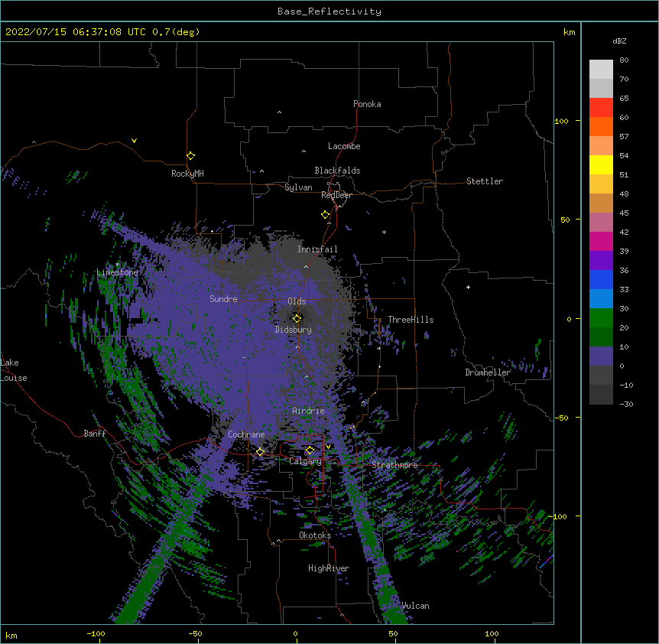Click the 65 dBZ red legend swatch
Image resolution: width=659 pixels, height=644 pixels.
point(601,107)
